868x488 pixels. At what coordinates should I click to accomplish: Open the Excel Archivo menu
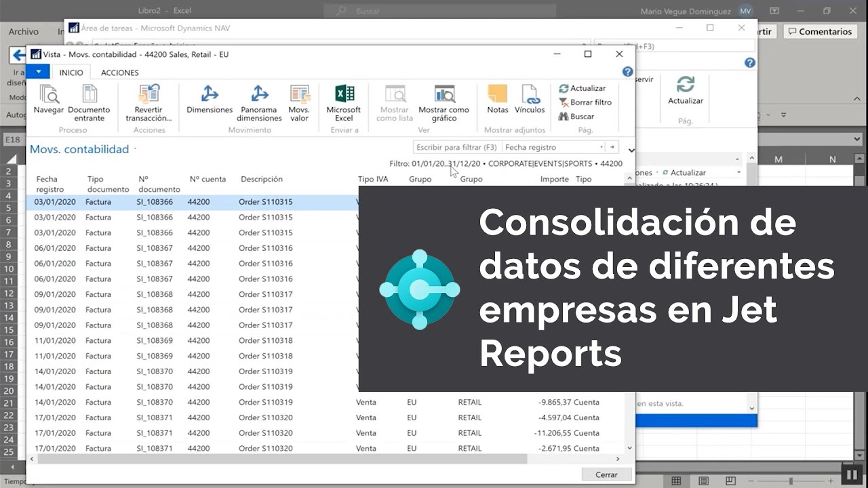coord(24,32)
